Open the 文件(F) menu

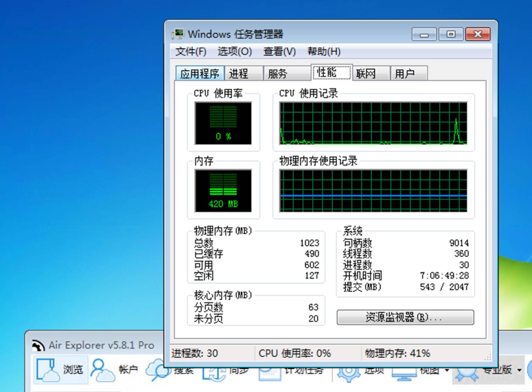pos(191,52)
